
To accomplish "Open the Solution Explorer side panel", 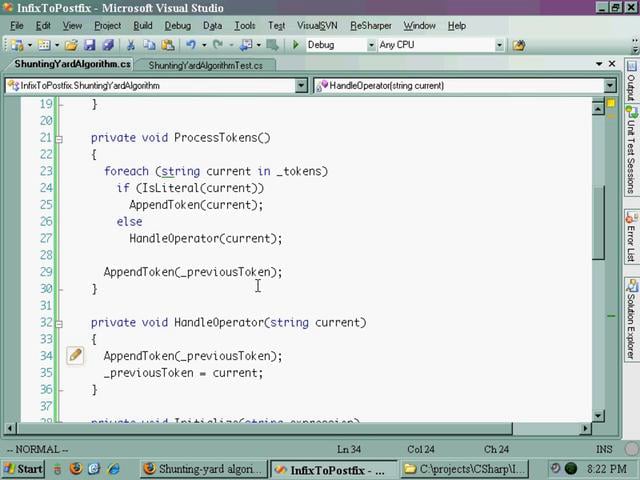I will [631, 319].
